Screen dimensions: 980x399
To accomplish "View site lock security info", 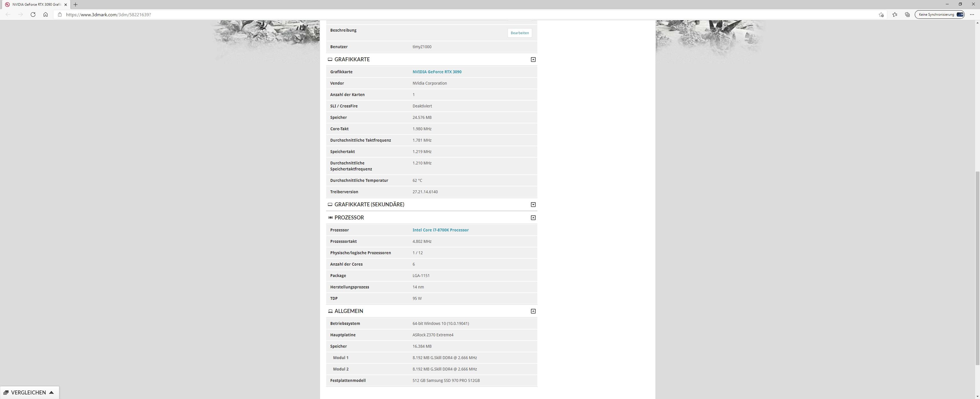I will [x=60, y=15].
